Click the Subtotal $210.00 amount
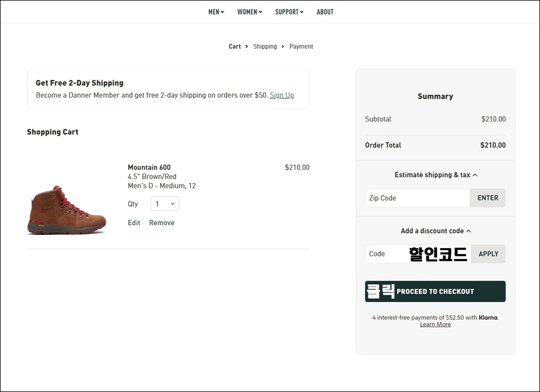Image resolution: width=540 pixels, height=392 pixels. click(x=493, y=119)
